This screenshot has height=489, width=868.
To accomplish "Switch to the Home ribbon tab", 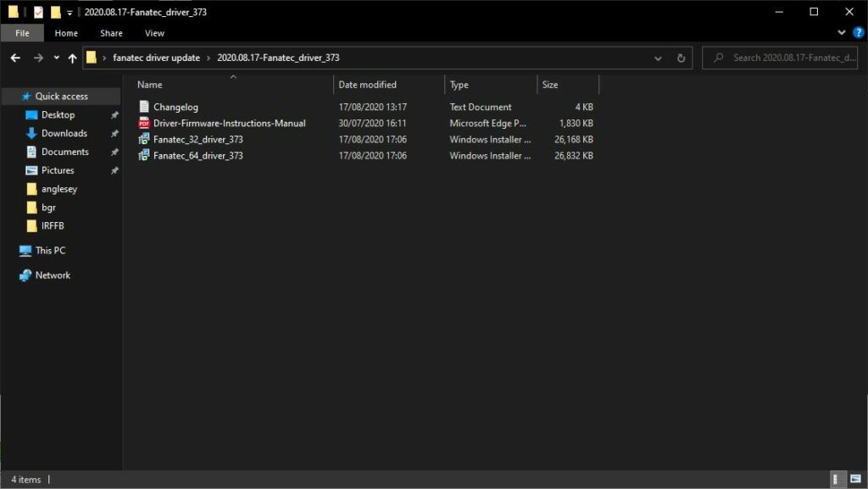I will coord(66,33).
